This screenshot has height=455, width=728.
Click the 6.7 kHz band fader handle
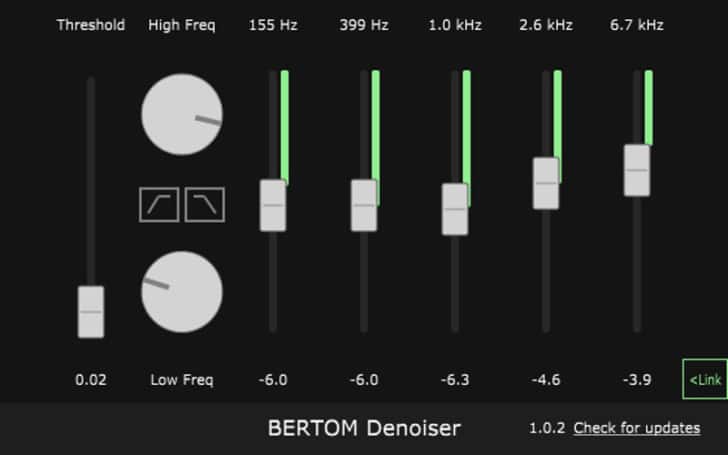[x=637, y=170]
